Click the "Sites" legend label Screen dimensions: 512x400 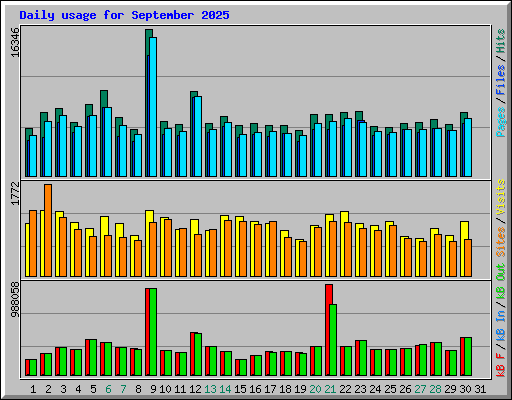point(501,242)
